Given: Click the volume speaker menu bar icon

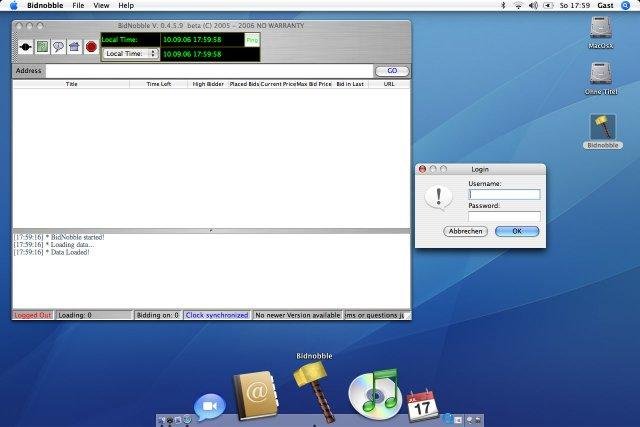Looking at the screenshot, I should point(533,5).
